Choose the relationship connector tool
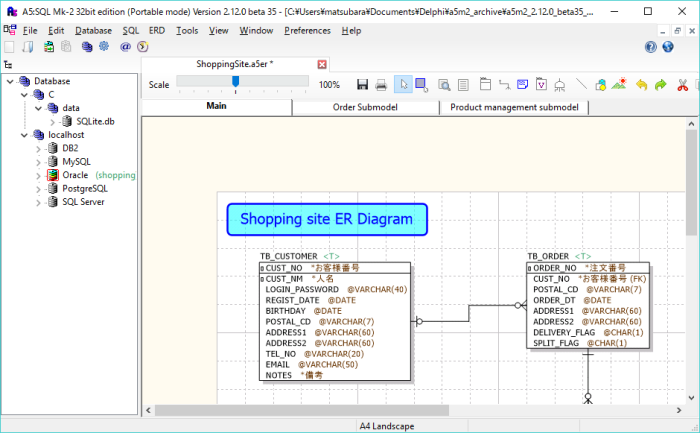 [504, 85]
